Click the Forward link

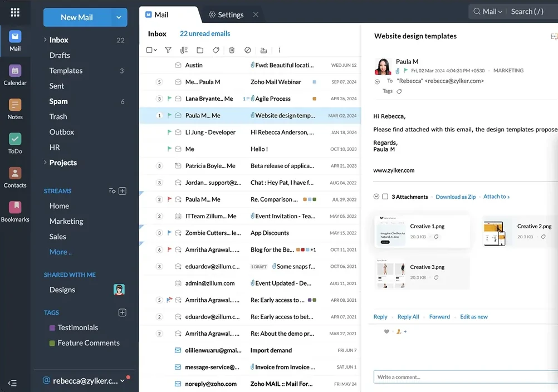coord(439,317)
